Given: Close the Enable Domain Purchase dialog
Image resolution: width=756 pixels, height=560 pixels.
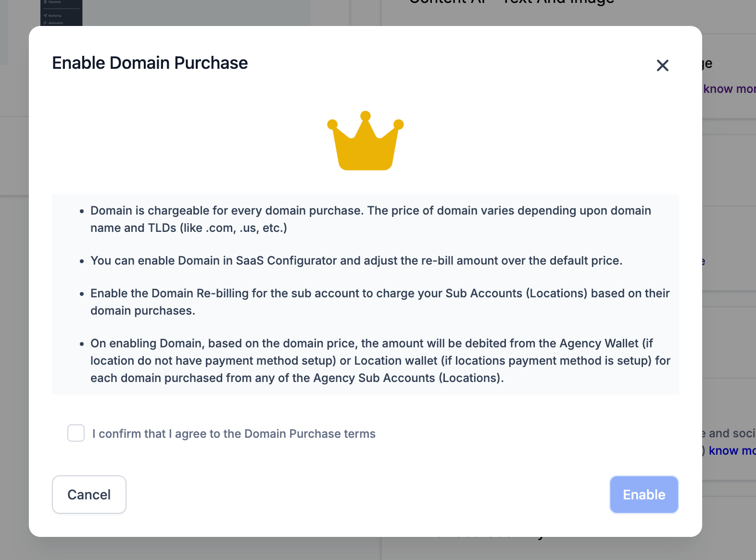Looking at the screenshot, I should [x=663, y=65].
